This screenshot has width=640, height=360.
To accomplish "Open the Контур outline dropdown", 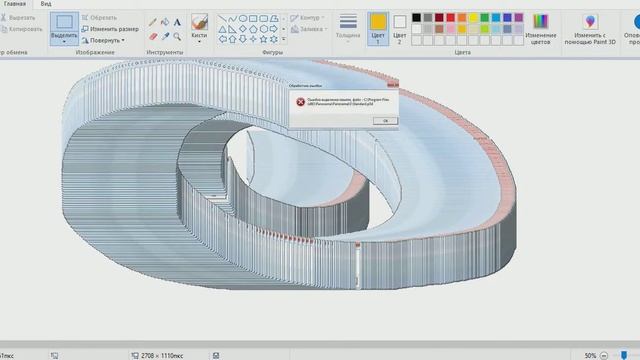I will 308,18.
